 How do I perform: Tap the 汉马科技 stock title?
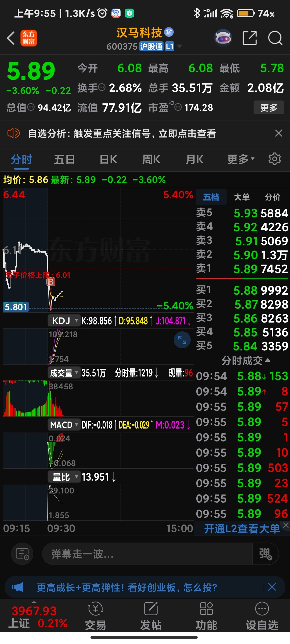pyautogui.click(x=139, y=32)
